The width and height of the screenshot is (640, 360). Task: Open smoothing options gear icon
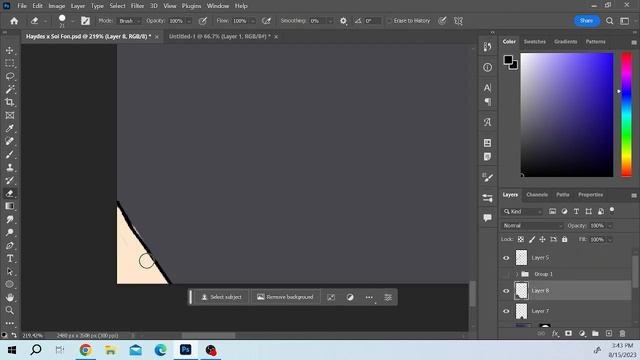pos(343,21)
